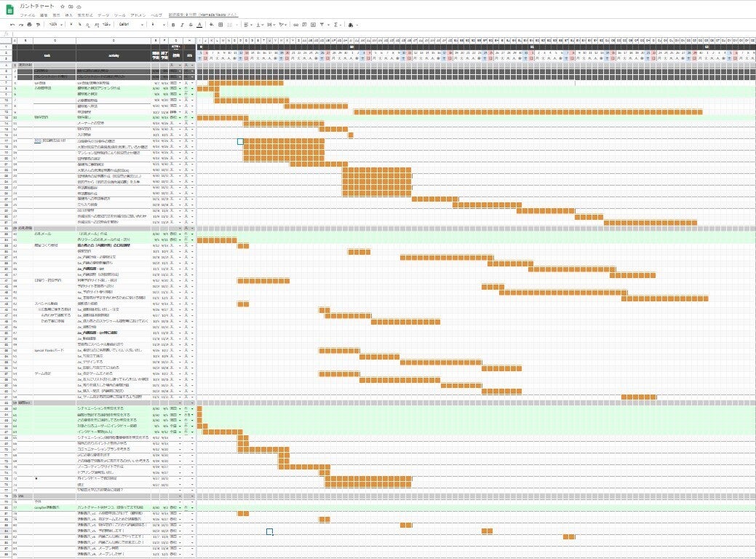The height and width of the screenshot is (559, 756).
Task: Click the Insert link icon
Action: click(x=295, y=24)
